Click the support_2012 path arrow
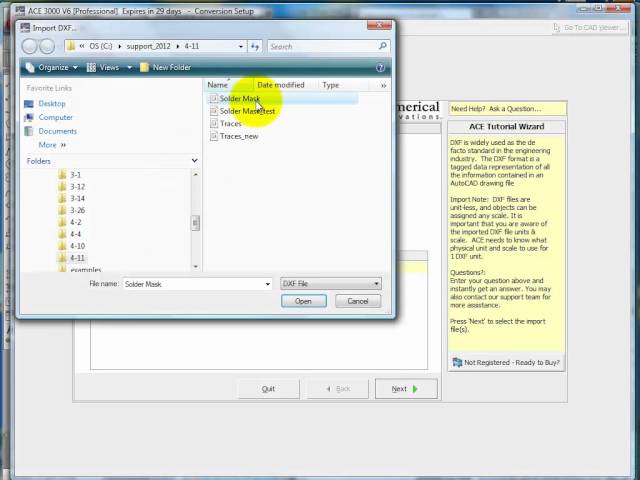The height and width of the screenshot is (480, 640). pyautogui.click(x=178, y=47)
